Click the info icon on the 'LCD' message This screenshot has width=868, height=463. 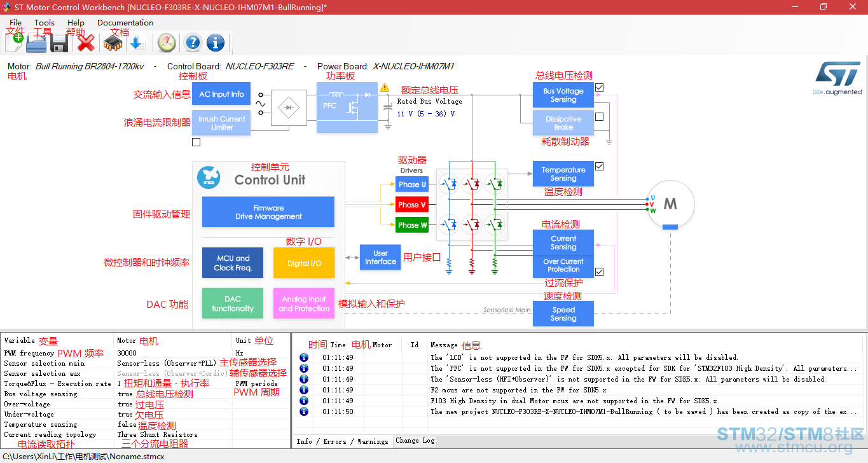304,357
